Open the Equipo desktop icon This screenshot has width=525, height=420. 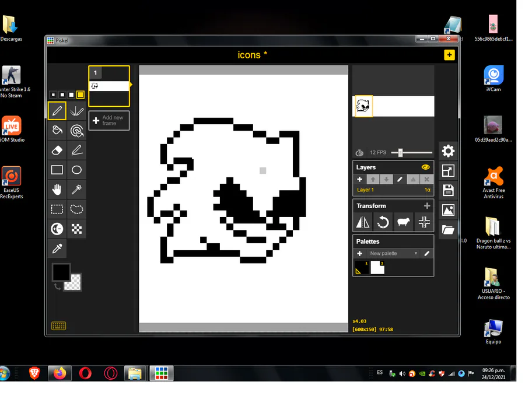point(494,332)
